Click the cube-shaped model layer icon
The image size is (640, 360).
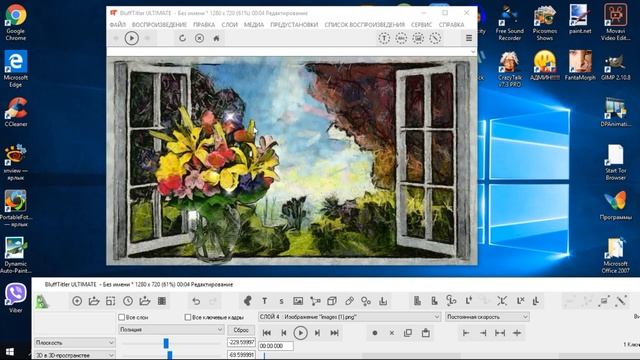(x=332, y=301)
